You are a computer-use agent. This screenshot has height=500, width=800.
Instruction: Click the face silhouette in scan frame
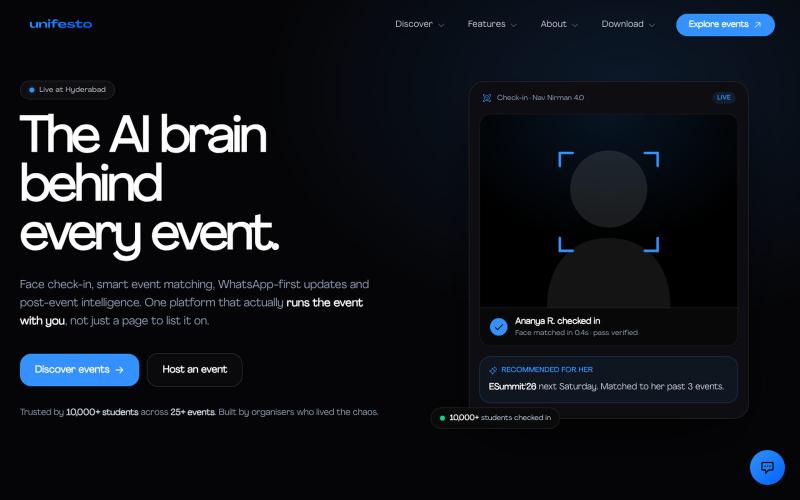[x=609, y=230]
